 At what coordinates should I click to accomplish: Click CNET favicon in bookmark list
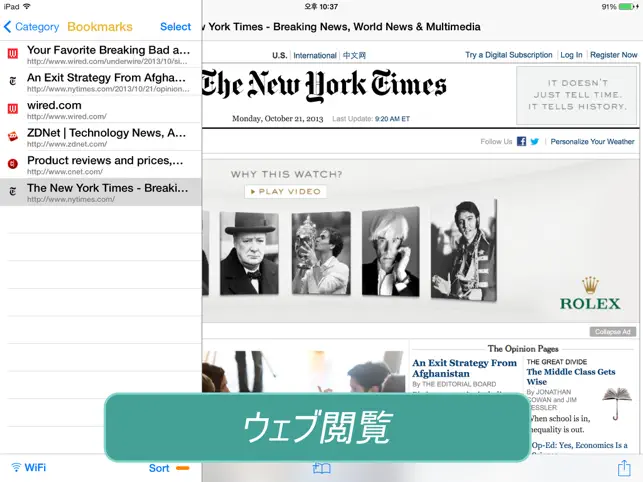click(13, 164)
